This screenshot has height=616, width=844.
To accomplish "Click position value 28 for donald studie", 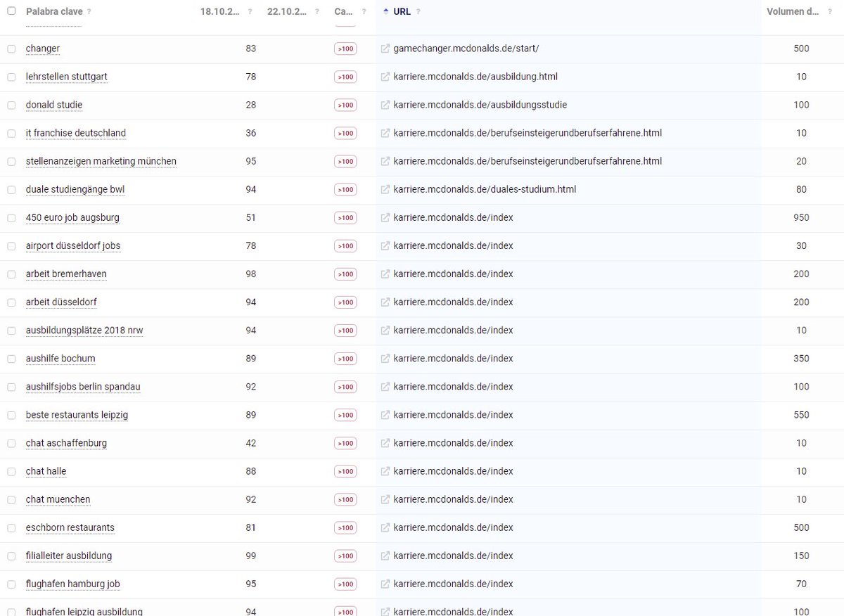I will [251, 105].
